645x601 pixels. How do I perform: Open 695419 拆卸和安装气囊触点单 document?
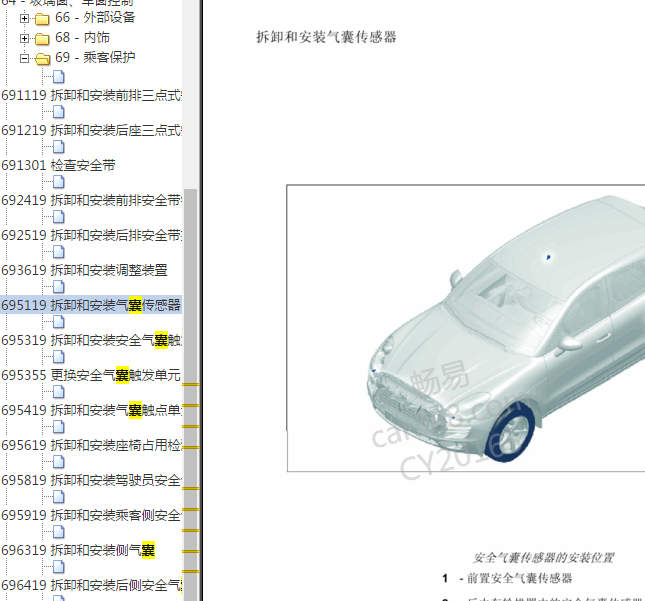pos(91,410)
